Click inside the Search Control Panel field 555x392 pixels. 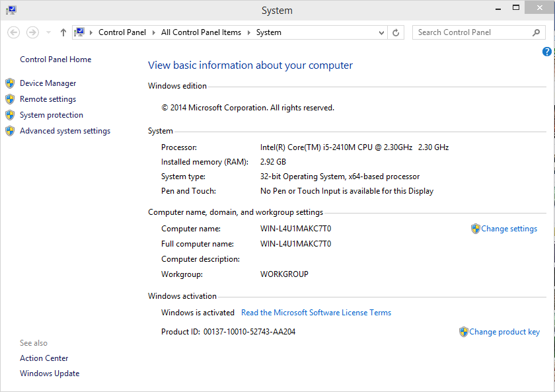[x=469, y=32]
